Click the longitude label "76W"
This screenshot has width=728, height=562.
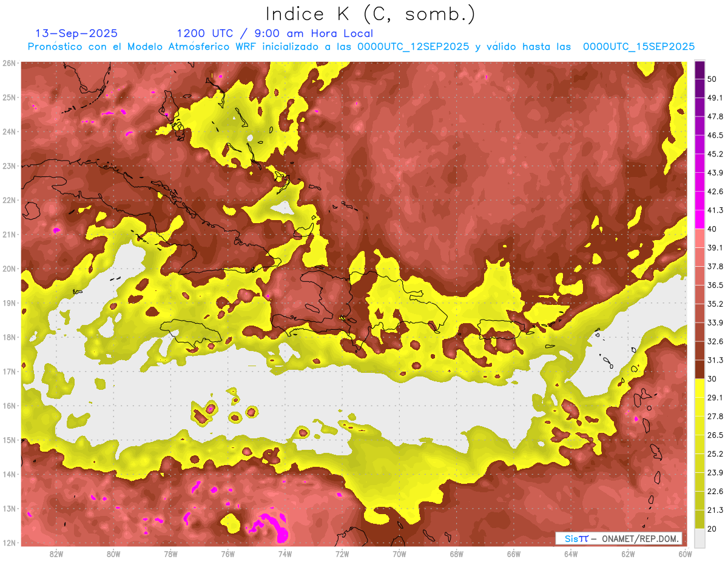coord(228,554)
